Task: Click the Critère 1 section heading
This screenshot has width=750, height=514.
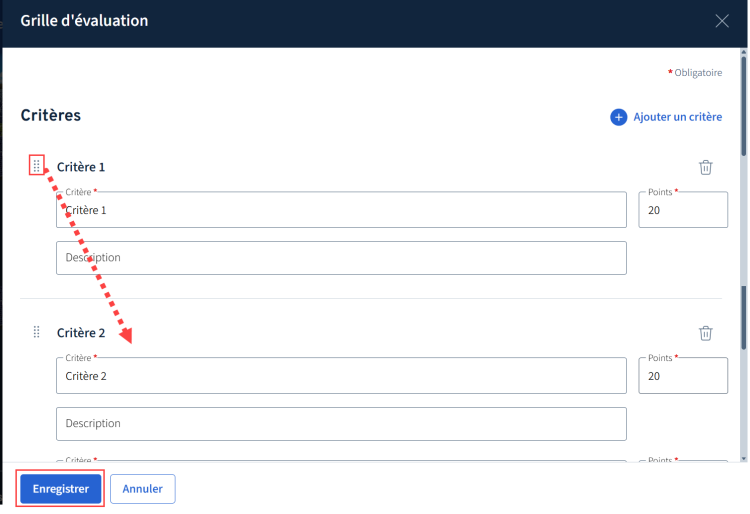Action: pyautogui.click(x=80, y=167)
